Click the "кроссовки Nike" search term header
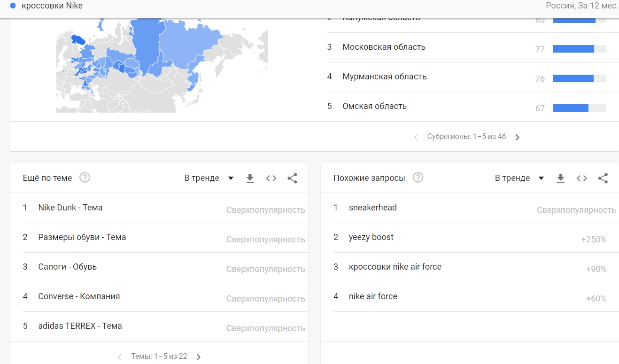The height and width of the screenshot is (364, 619). [x=52, y=6]
